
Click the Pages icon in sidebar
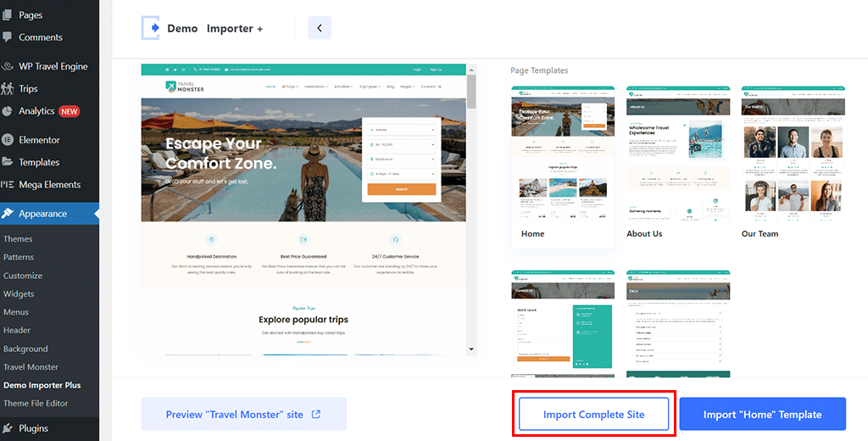pos(7,15)
